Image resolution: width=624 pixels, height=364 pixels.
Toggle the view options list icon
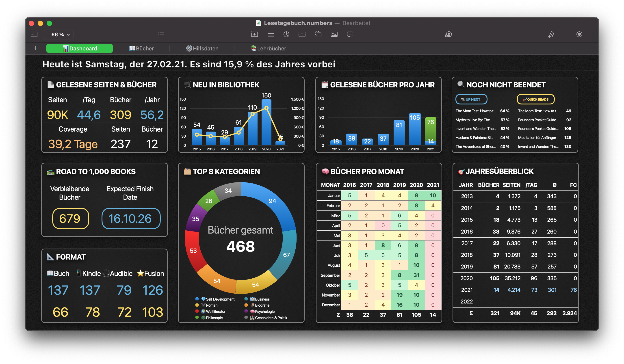click(x=161, y=35)
